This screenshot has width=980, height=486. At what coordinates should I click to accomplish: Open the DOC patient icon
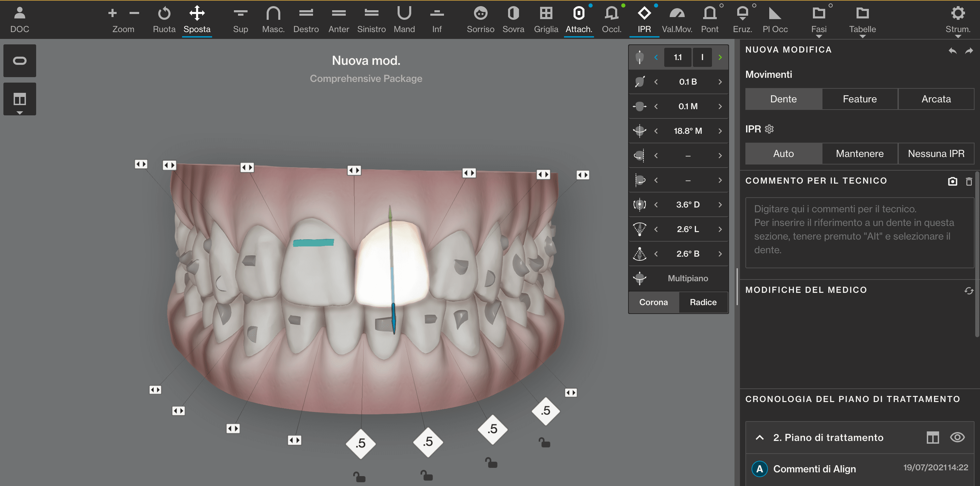19,20
